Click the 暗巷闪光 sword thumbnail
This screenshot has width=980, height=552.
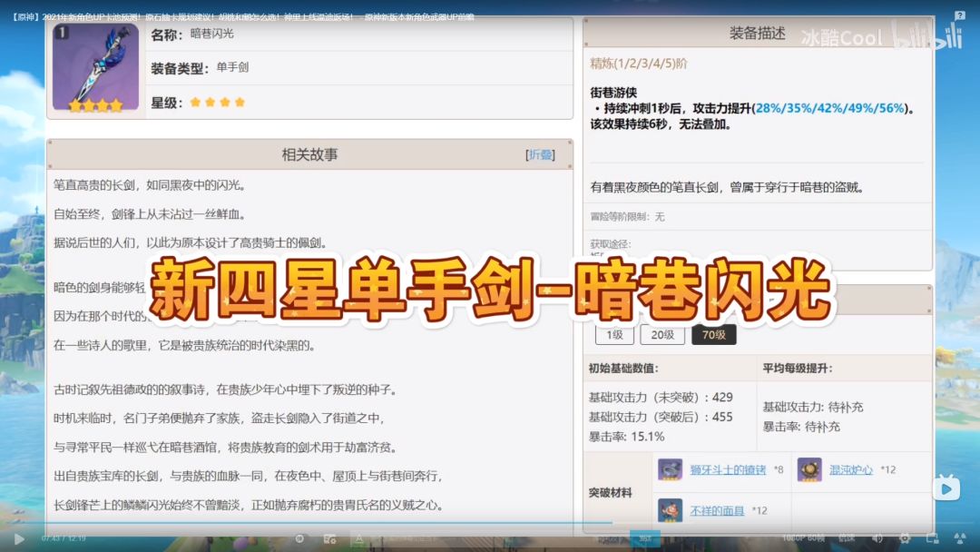[95, 67]
